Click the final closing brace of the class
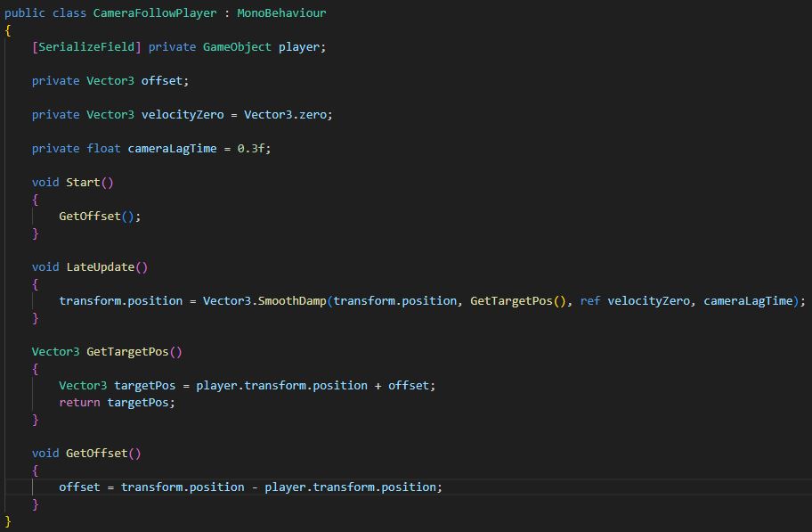This screenshot has width=812, height=532. click(x=8, y=521)
